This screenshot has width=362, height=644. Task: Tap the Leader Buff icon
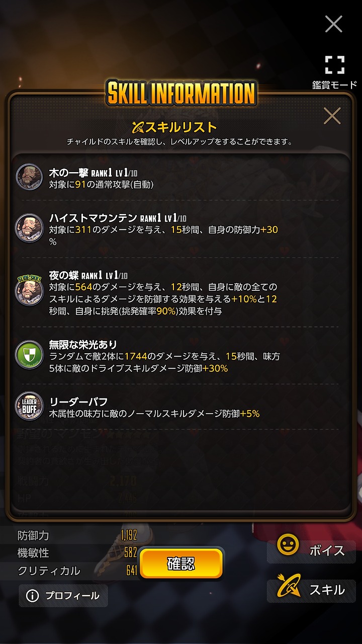29,405
